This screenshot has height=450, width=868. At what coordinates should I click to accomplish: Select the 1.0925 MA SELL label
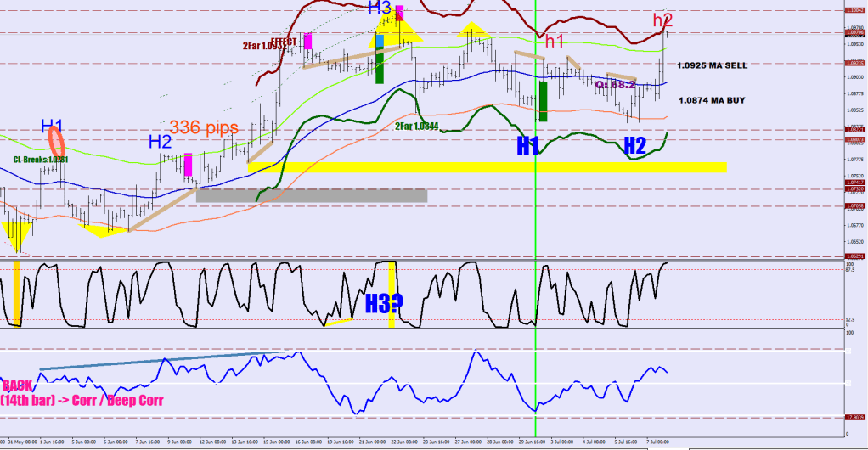coord(711,65)
